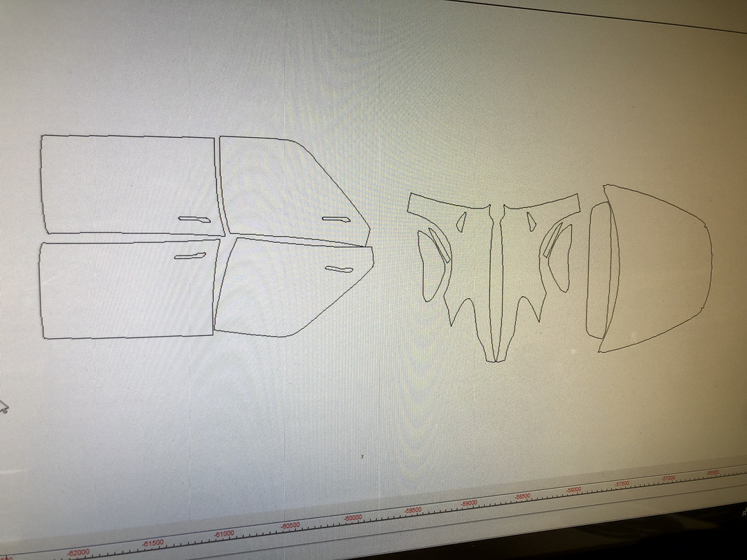Click the -59500 ruler label
This screenshot has width=747, height=560.
(x=412, y=510)
